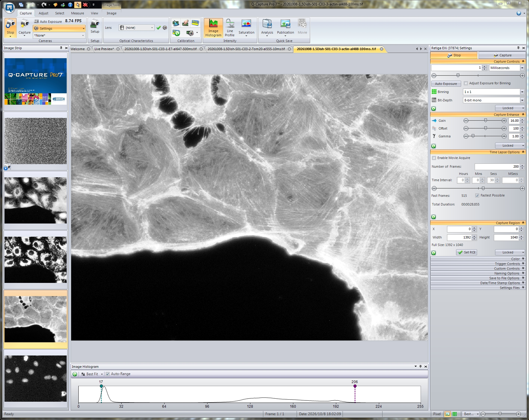Reset Capture Enhance with green refresh icon

434,146
